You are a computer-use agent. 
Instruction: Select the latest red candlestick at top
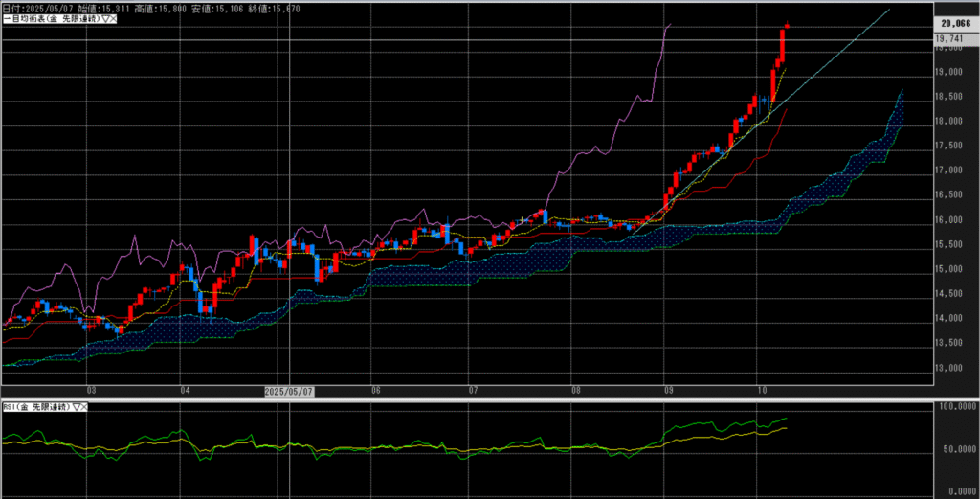783,43
